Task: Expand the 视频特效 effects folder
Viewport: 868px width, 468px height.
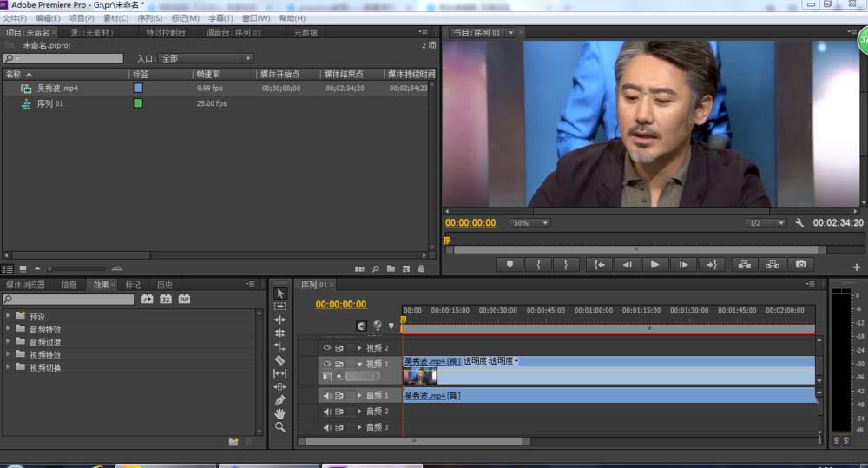Action: point(8,353)
